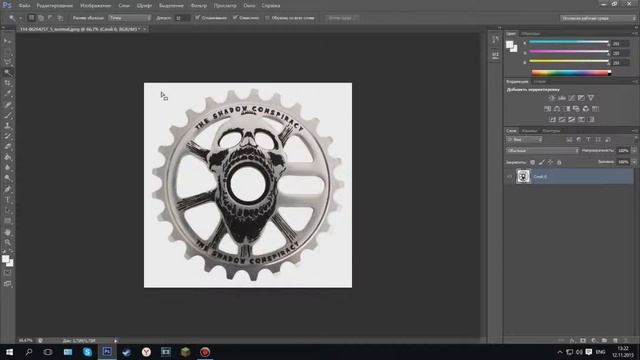The image size is (640, 360).
Task: Open the Изображение menu
Action: click(96, 6)
